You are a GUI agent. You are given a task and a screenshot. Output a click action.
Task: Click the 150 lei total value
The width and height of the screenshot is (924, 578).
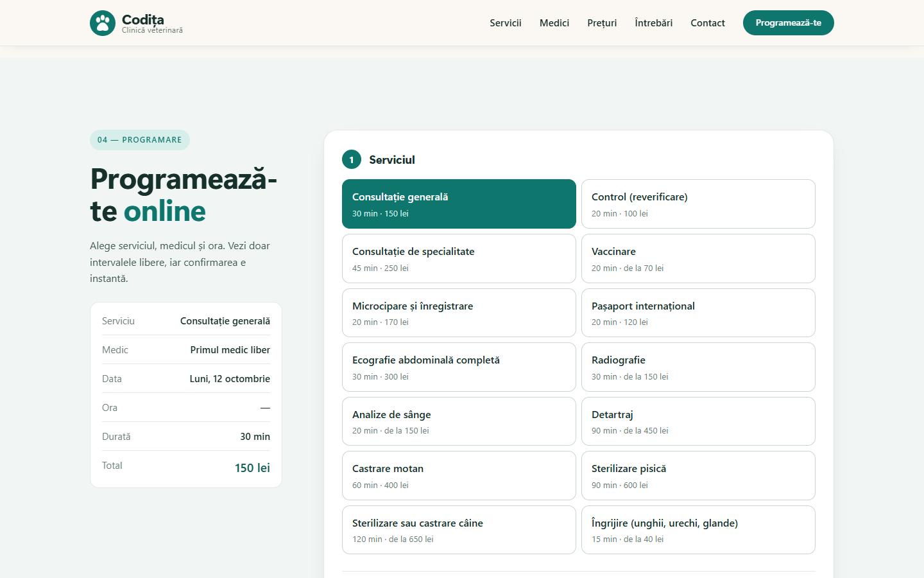click(x=252, y=468)
